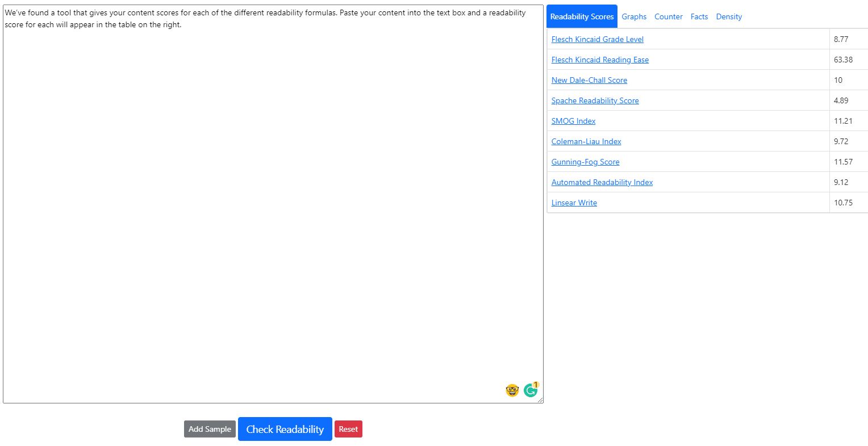Click the nerd face emoji icon
The image size is (868, 446).
[512, 390]
